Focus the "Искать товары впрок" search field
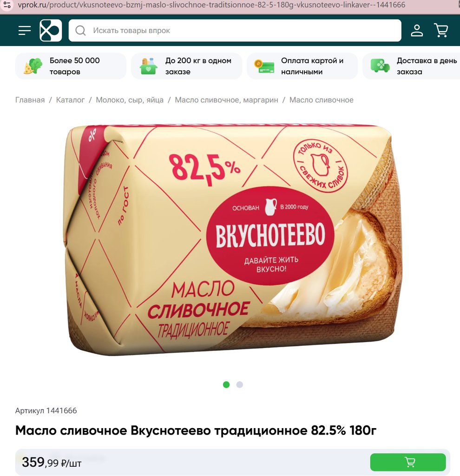460x476 pixels. [235, 30]
